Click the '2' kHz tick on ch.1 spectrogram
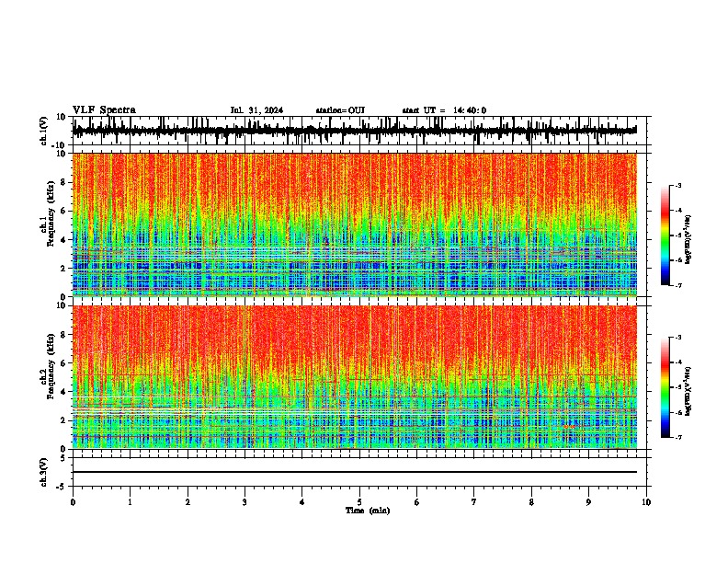Screen dimensions: 728x563 (63, 268)
